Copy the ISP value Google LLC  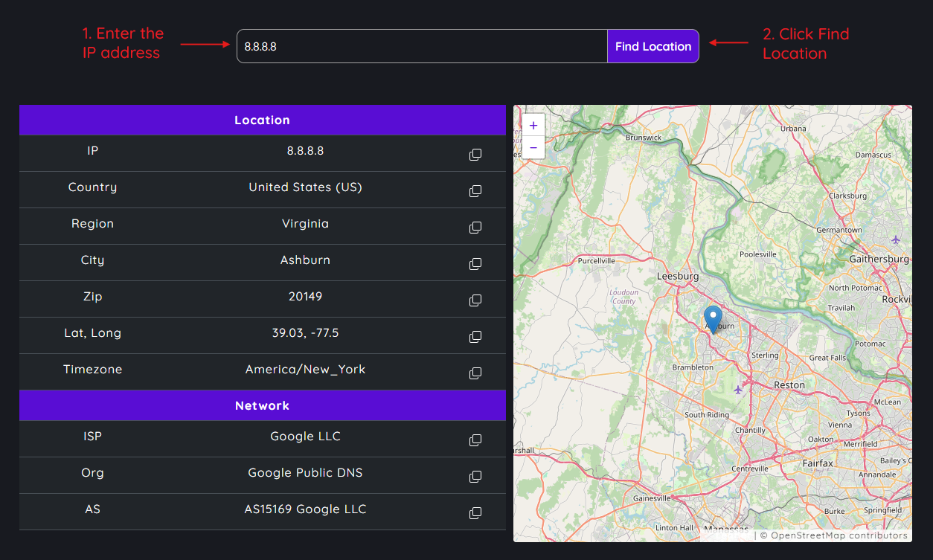coord(475,440)
